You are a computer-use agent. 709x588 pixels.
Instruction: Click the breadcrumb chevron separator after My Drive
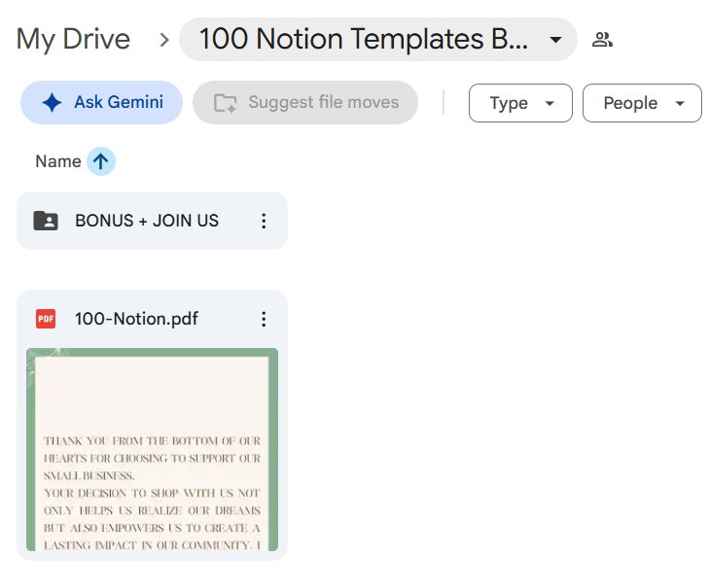coord(164,40)
